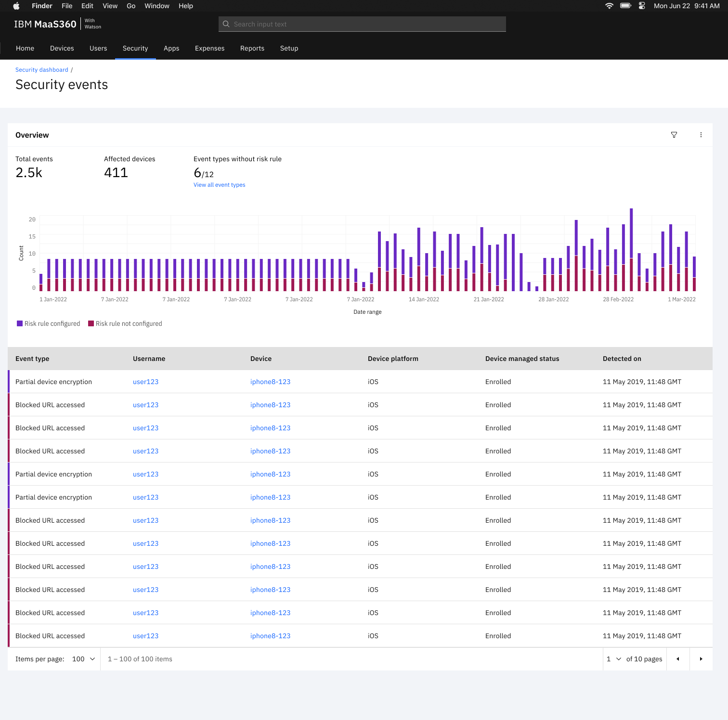Open the Apple menu

point(16,6)
